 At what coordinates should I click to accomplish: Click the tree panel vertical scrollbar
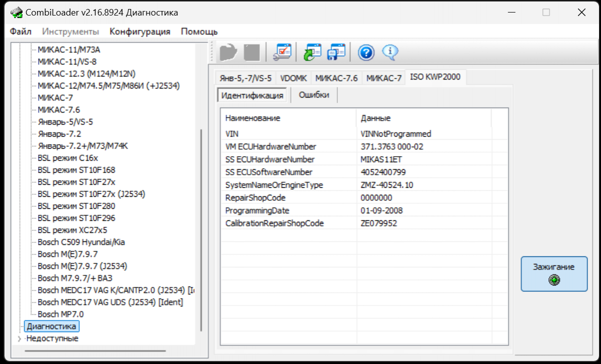[x=201, y=229]
